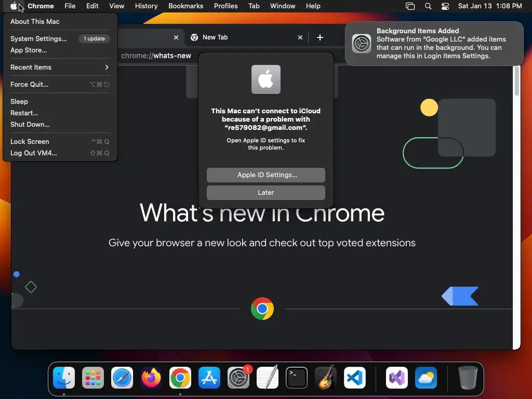Click the Chrome favicon on New Tab

point(194,37)
